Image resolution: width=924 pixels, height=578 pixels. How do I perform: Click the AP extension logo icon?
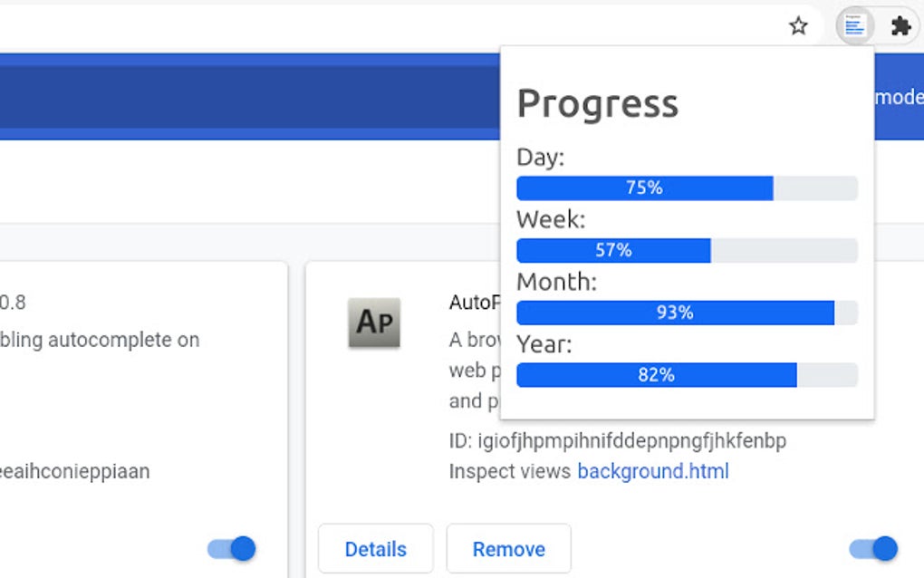[374, 323]
